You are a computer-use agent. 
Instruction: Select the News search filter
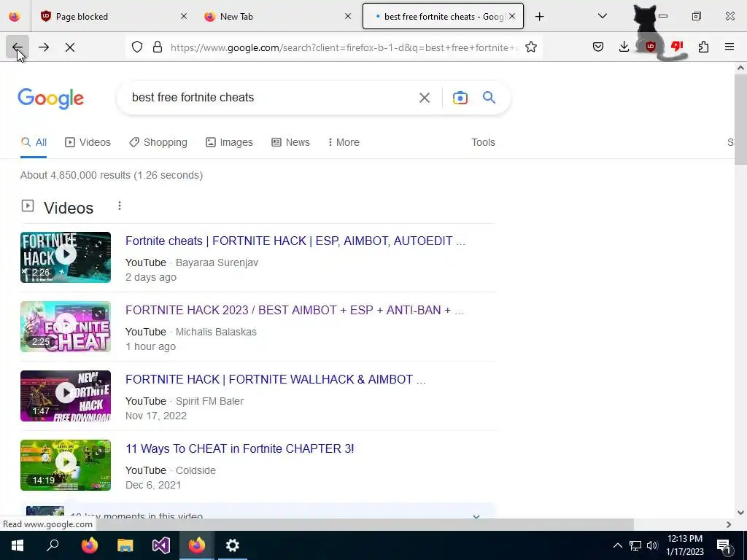tap(290, 142)
